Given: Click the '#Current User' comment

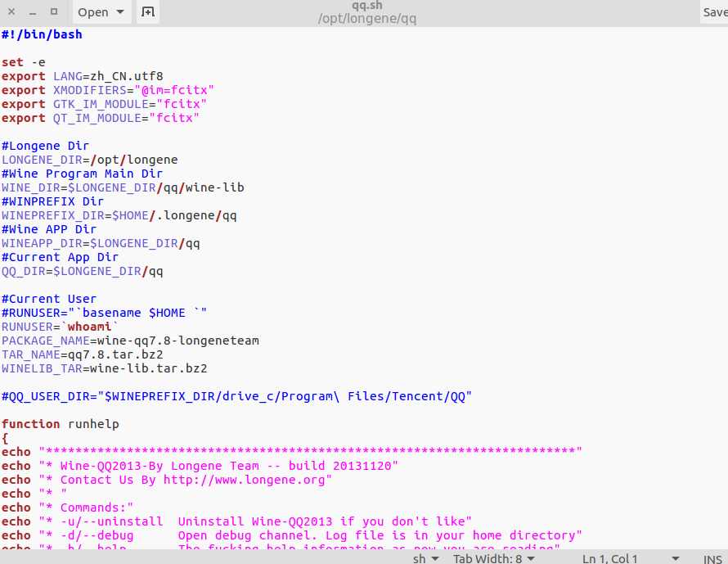Looking at the screenshot, I should (49, 299).
